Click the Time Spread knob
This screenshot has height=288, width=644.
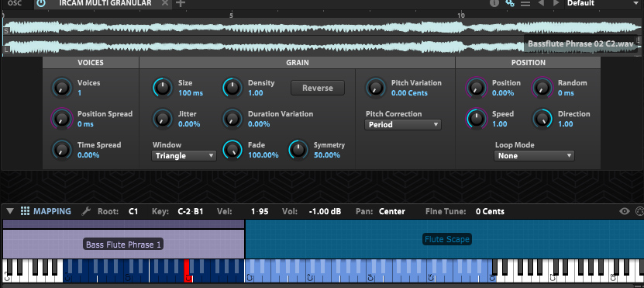pyautogui.click(x=61, y=150)
